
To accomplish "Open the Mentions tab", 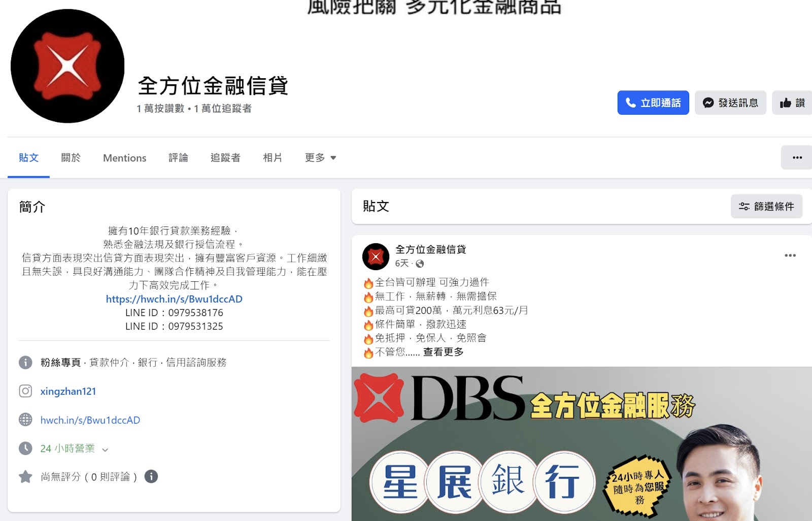I will tap(124, 158).
